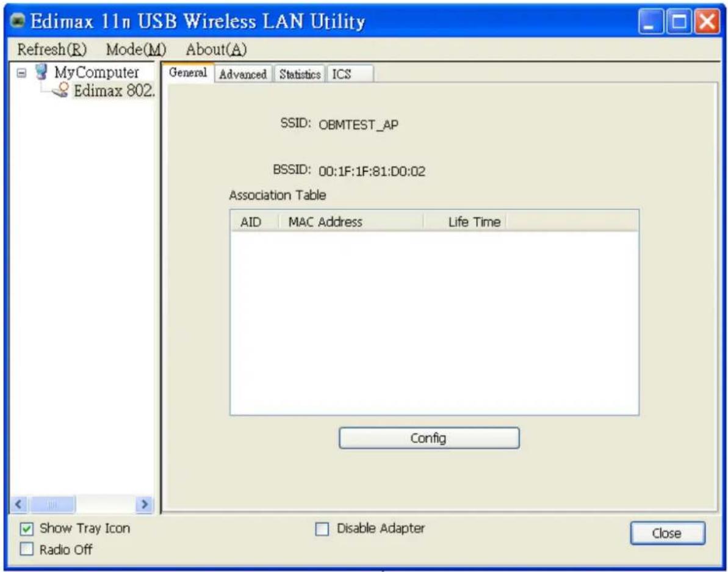Viewport: 728px width, 572px height.
Task: Click the AID column header
Action: click(x=254, y=222)
